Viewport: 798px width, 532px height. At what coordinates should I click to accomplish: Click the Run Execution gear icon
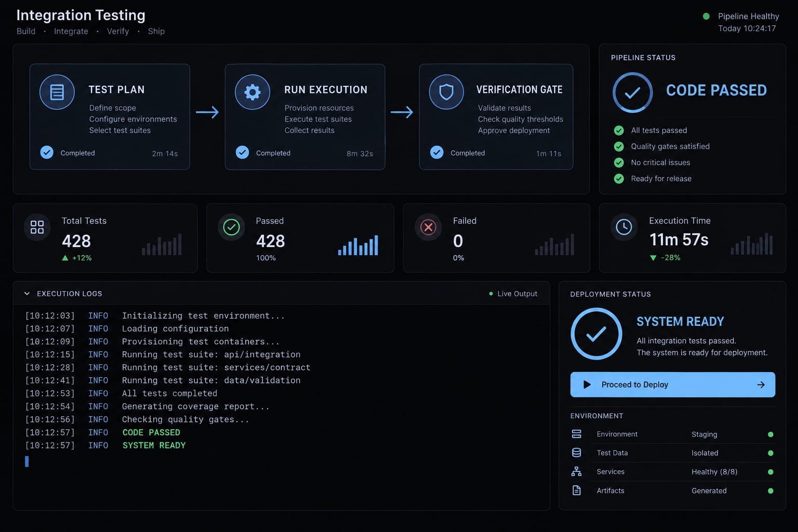tap(252, 92)
